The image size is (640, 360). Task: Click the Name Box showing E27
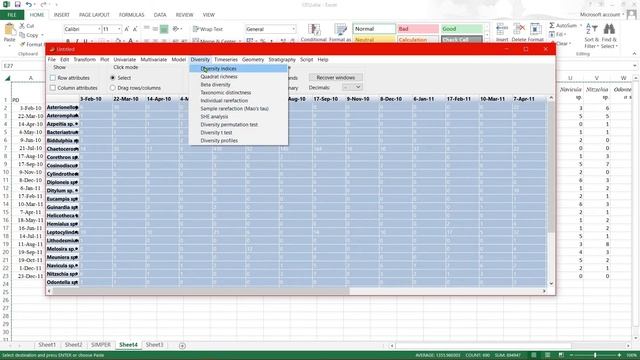24,66
